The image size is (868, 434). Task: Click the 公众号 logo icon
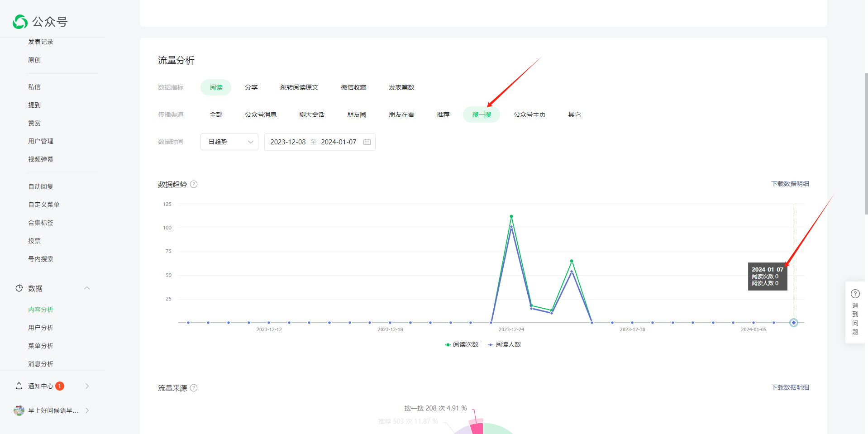point(20,22)
